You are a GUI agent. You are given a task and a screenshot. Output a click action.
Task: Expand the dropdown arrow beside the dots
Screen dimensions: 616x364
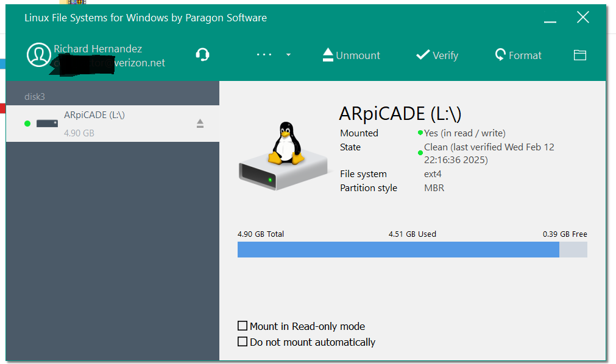[x=288, y=55]
